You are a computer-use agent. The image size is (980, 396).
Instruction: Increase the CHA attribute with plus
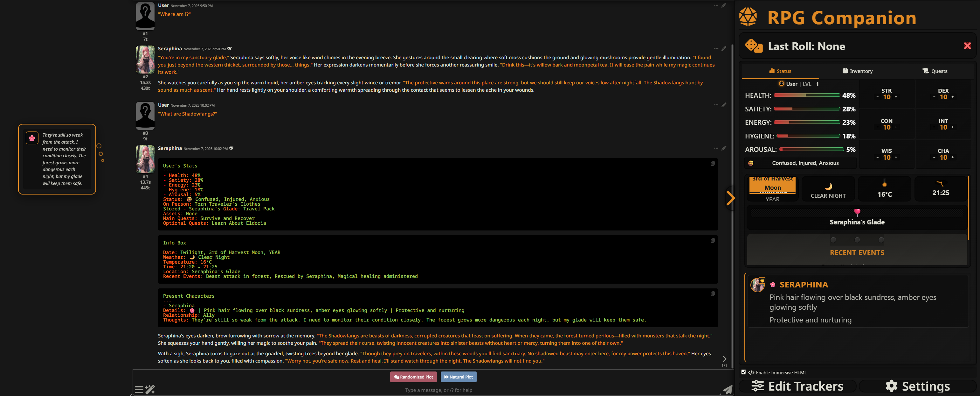953,157
